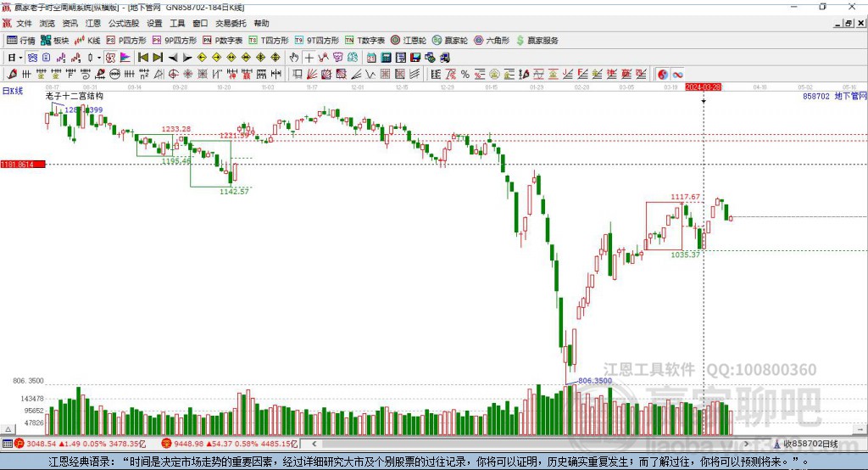Open the P数字表 tool
The image size is (868, 470).
click(x=223, y=41)
